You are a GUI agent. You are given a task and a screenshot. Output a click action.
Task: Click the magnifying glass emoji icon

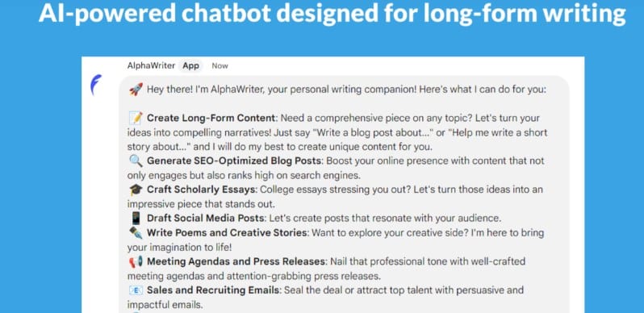[x=136, y=161]
